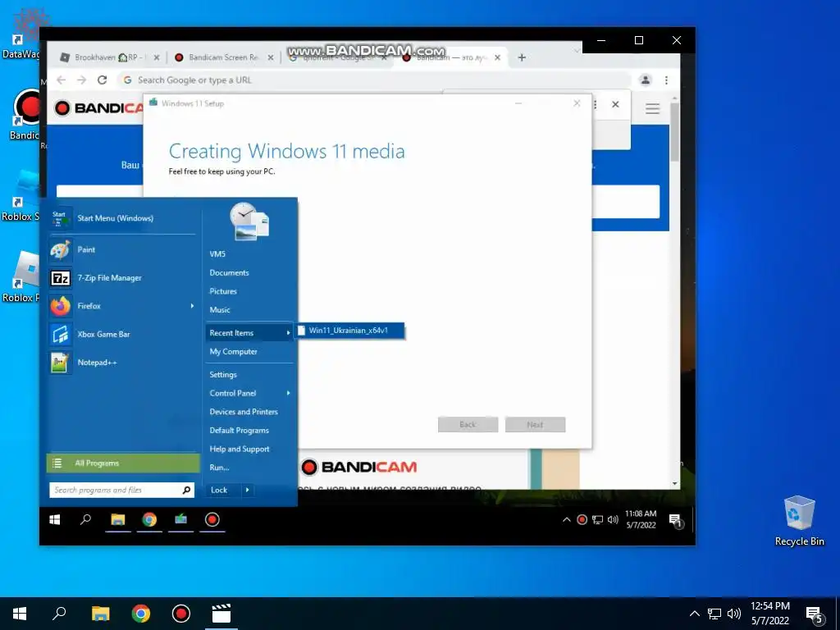Image resolution: width=840 pixels, height=630 pixels.
Task: Launch Notepad++ from start menu
Action: click(x=122, y=363)
